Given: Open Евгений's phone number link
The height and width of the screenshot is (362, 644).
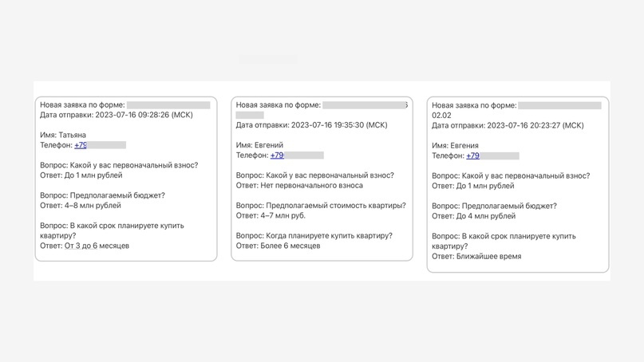Looking at the screenshot, I should (277, 155).
